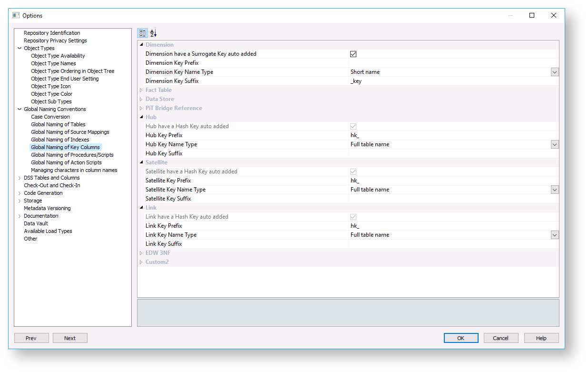Open Satellite Key Name Type dropdown
588x372 pixels.
[555, 190]
